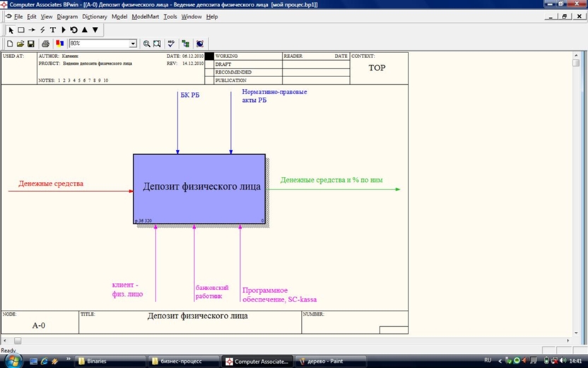Click the 14:41 system clock

tap(575, 360)
